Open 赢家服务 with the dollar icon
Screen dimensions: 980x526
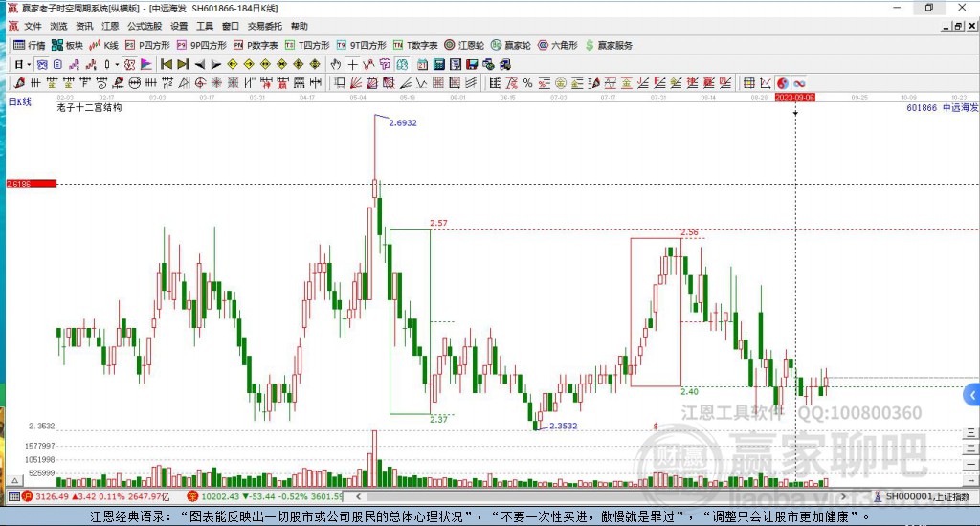(609, 45)
